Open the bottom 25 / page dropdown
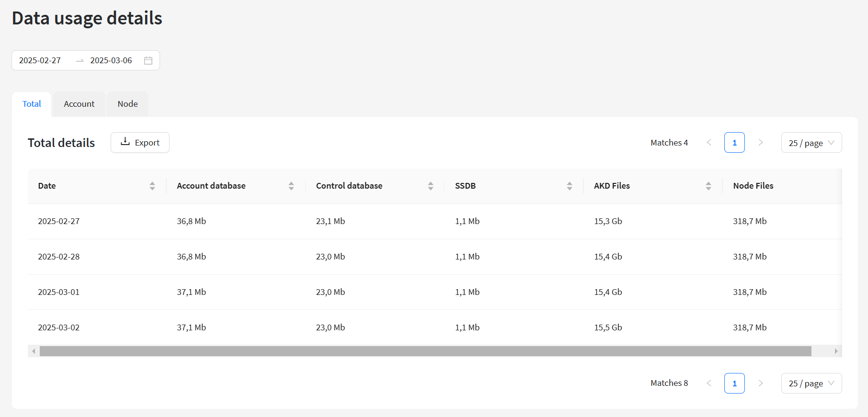868x417 pixels. (x=811, y=383)
